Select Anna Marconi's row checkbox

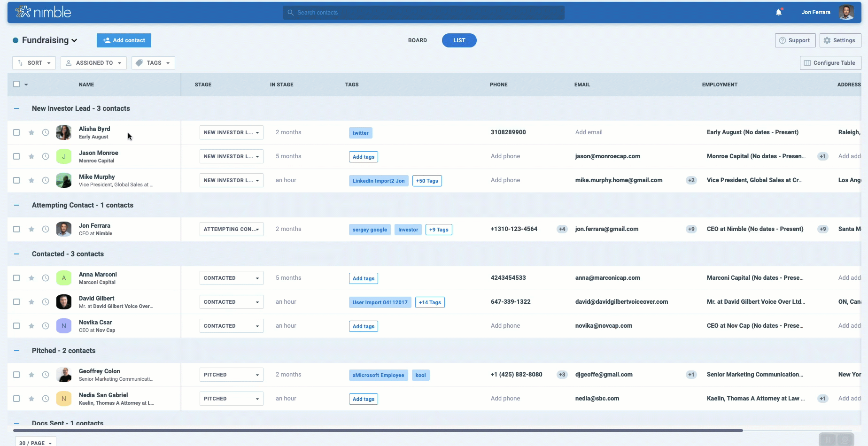(16, 278)
